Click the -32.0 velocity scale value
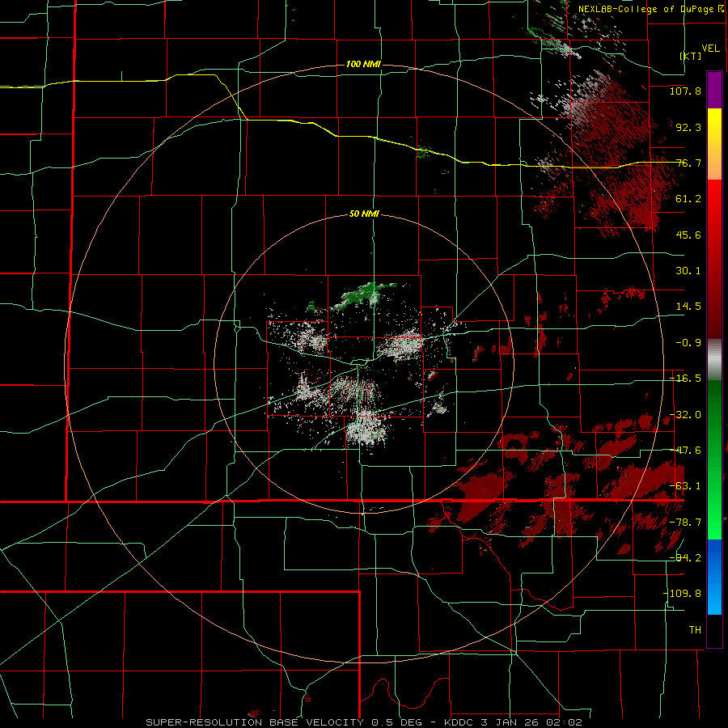The width and height of the screenshot is (728, 728). tap(685, 415)
